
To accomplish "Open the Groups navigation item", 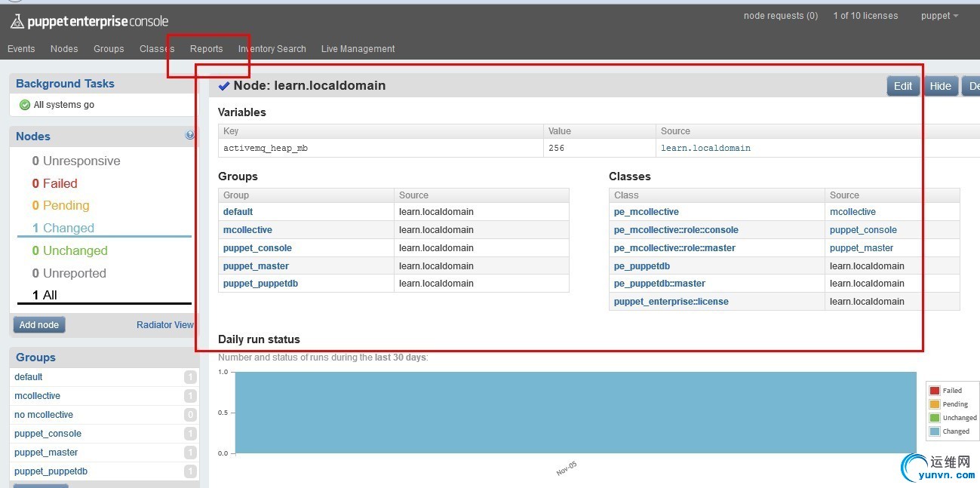I will (109, 49).
